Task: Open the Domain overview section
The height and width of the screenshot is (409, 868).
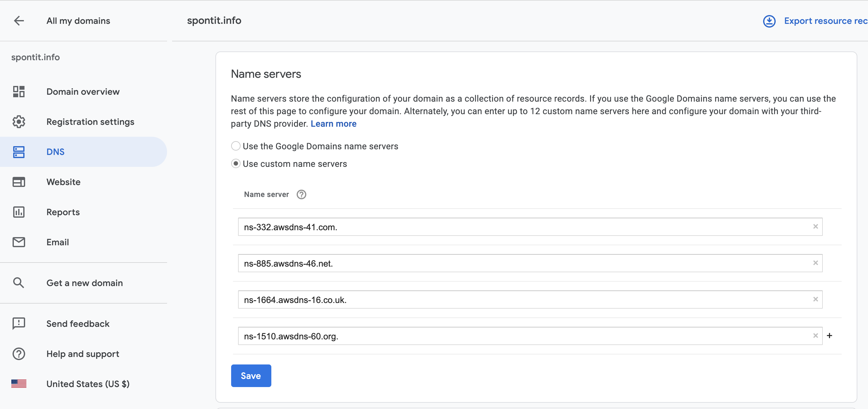Action: click(x=83, y=92)
